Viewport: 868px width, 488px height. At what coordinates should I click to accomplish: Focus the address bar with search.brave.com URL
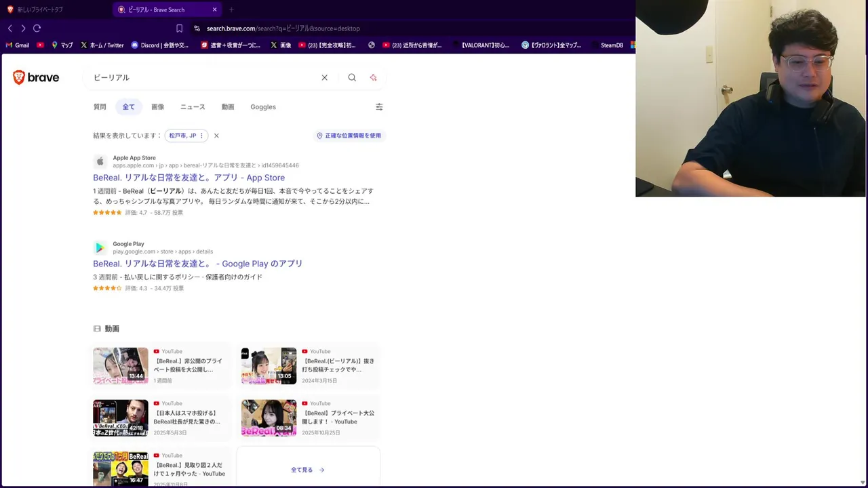283,28
